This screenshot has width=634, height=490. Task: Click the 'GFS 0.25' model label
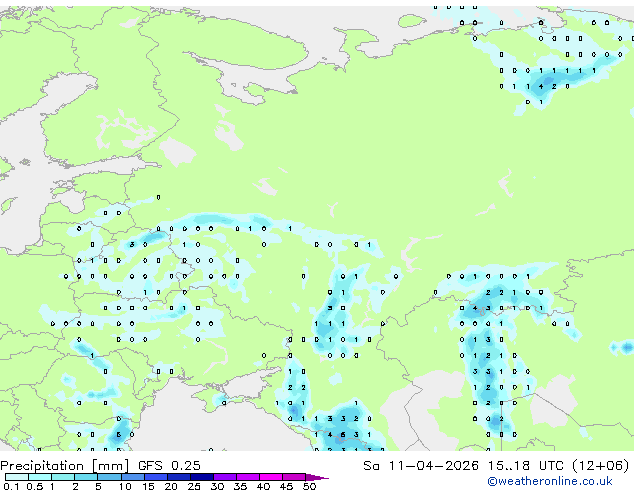169,466
